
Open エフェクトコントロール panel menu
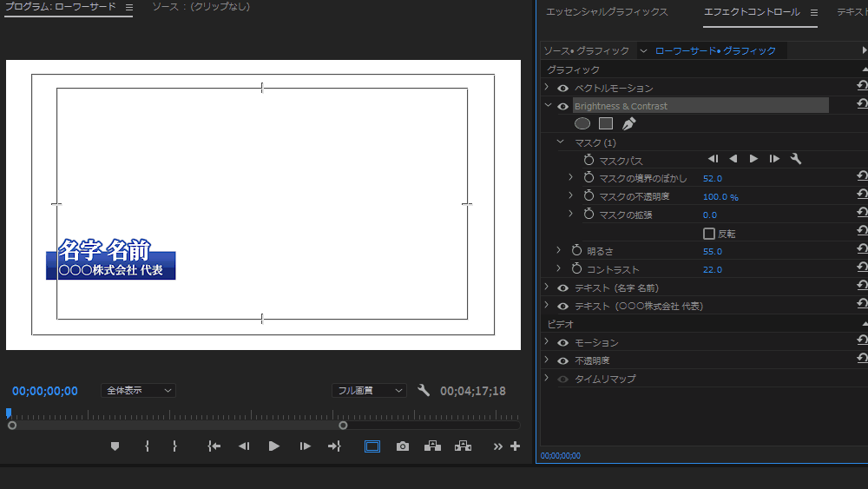pos(814,13)
